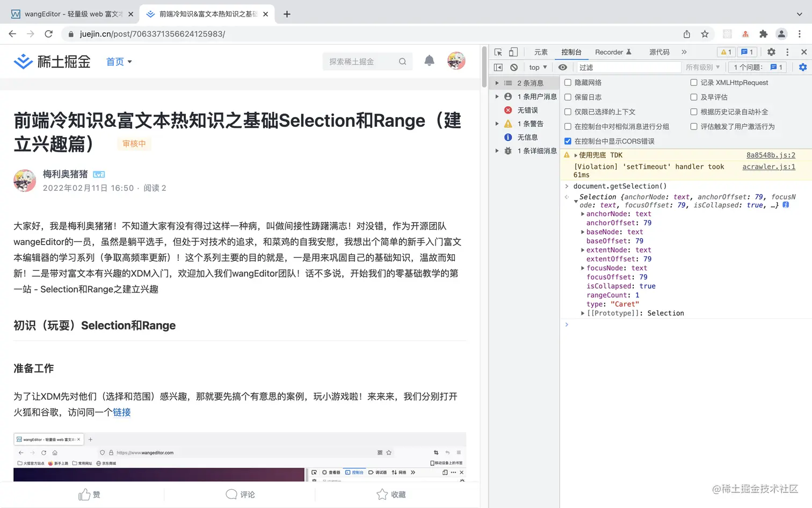Open 所有级别 log level dropdown
The height and width of the screenshot is (508, 812).
(703, 67)
